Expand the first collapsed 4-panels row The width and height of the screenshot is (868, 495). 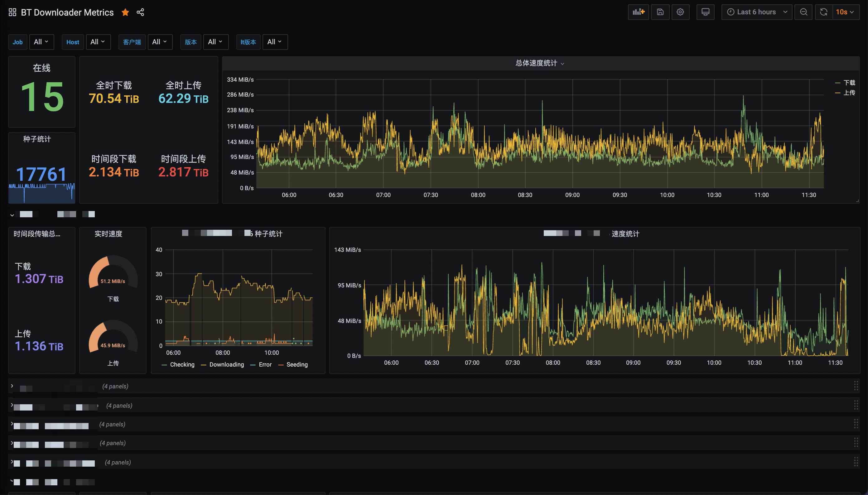(12, 386)
